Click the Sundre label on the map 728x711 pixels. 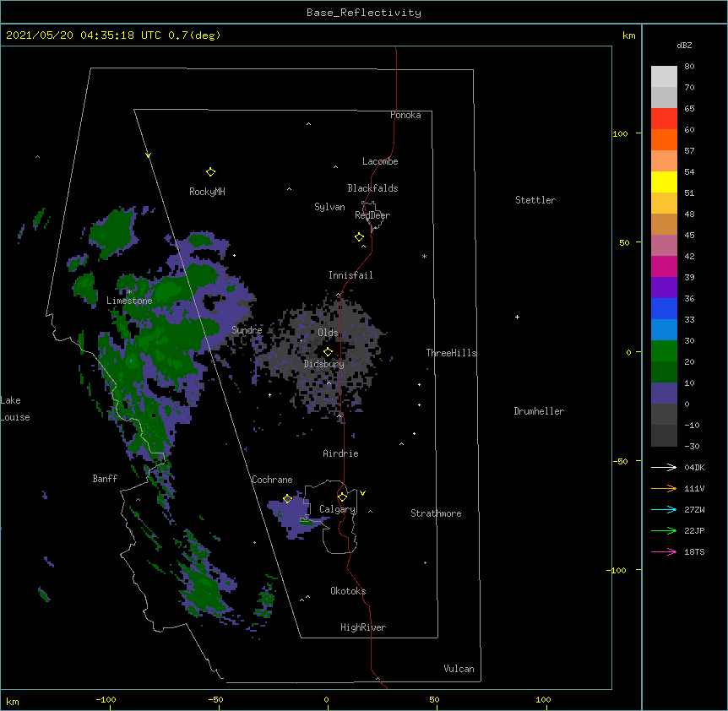click(247, 330)
